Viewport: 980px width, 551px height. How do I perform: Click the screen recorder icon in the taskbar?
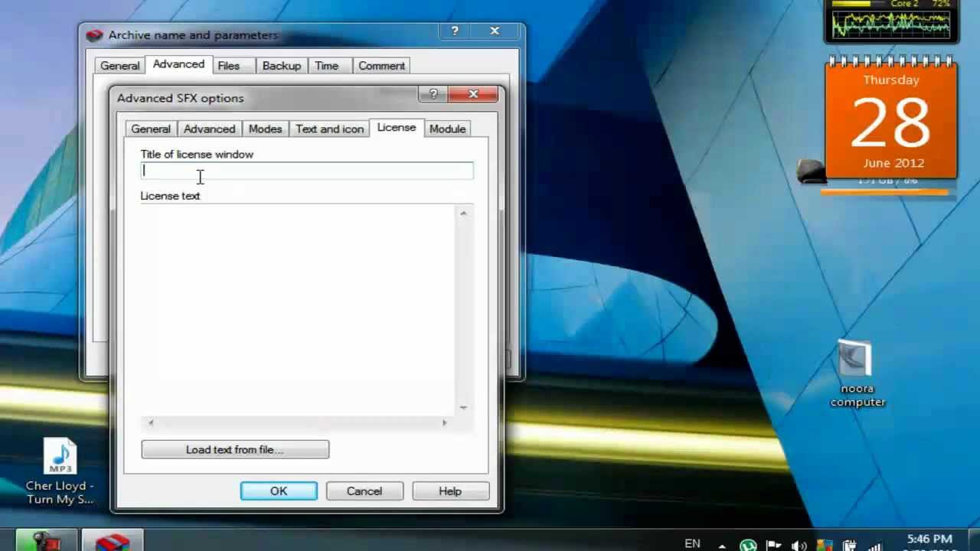[46, 540]
